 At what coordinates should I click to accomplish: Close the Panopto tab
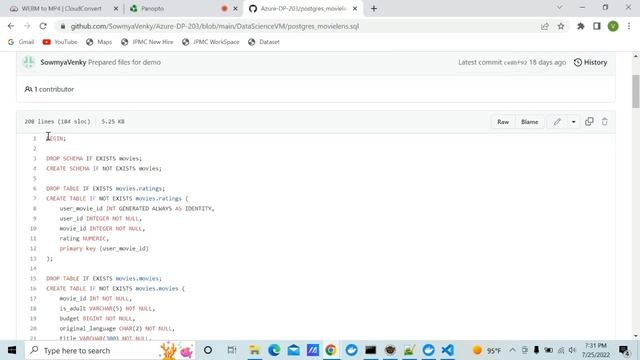236,9
